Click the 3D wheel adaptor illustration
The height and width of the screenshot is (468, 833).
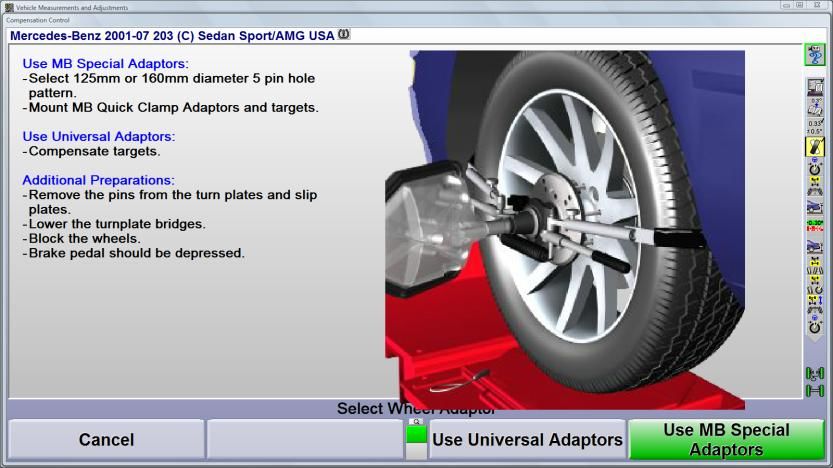[x=565, y=229]
